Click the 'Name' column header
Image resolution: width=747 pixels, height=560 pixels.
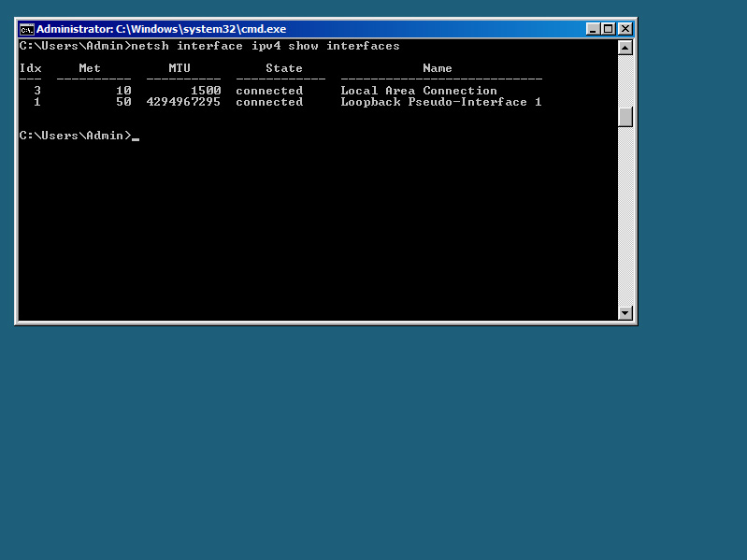(438, 68)
